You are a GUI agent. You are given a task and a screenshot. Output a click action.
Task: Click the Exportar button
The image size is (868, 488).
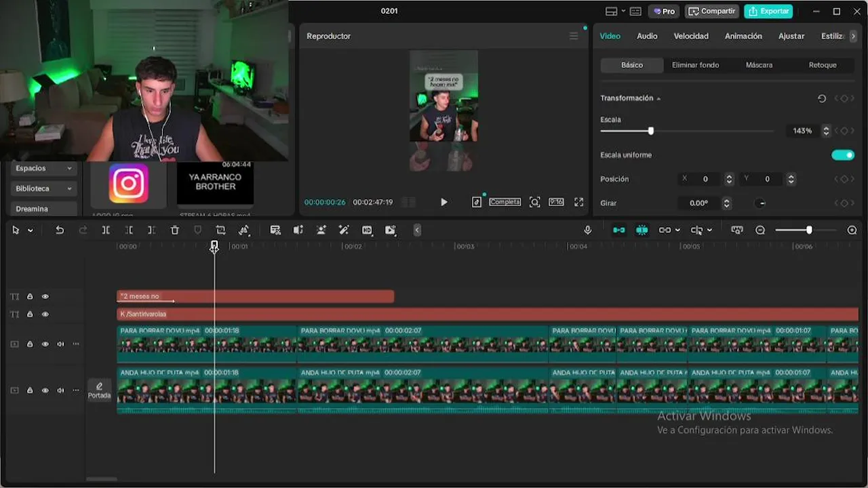[x=768, y=12]
